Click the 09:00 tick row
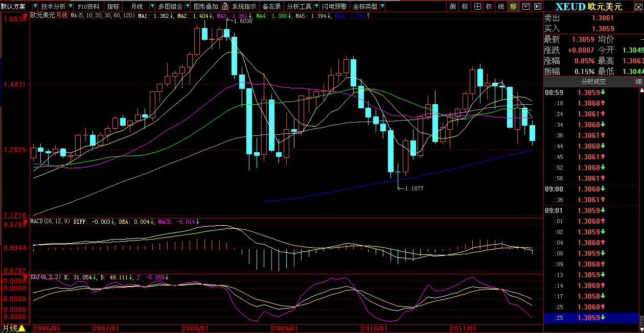The width and height of the screenshot is (644, 333). 591,189
